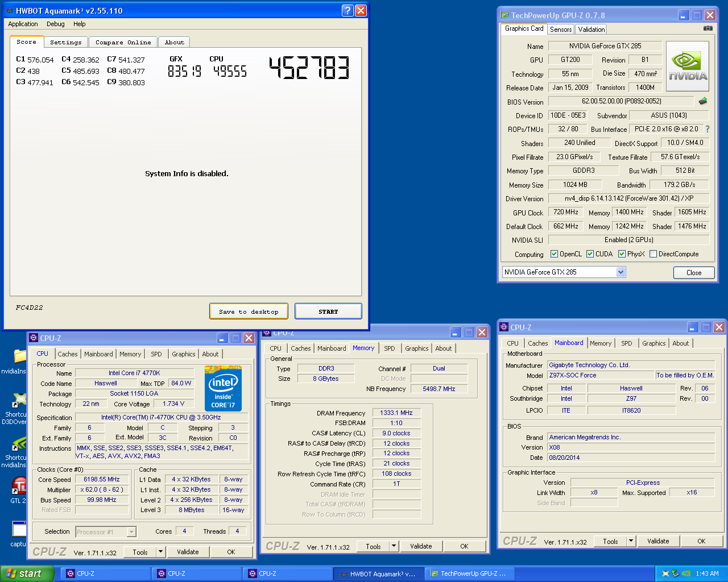The height and width of the screenshot is (582, 728).
Task: Click the Windows Start button
Action: click(27, 573)
